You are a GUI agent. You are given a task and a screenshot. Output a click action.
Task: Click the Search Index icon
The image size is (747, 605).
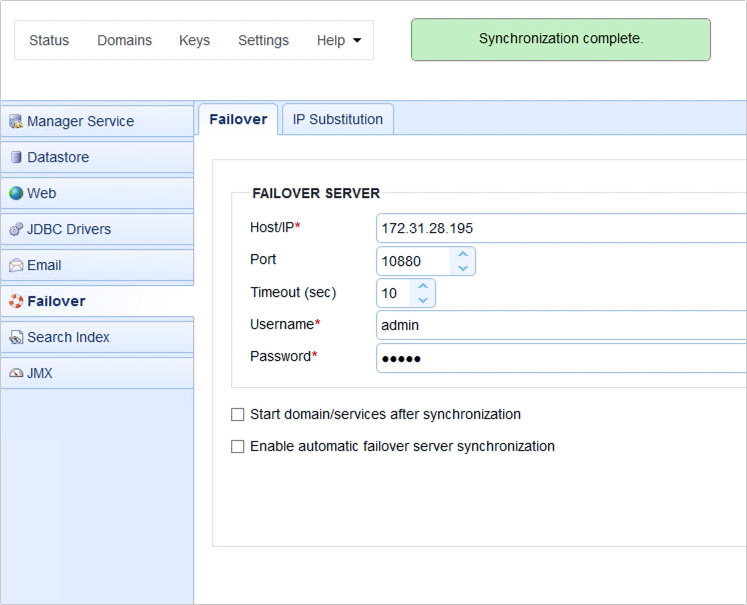(15, 338)
